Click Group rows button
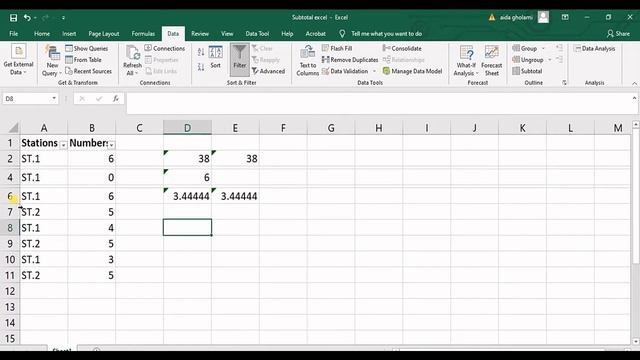The image size is (640, 360). (525, 48)
